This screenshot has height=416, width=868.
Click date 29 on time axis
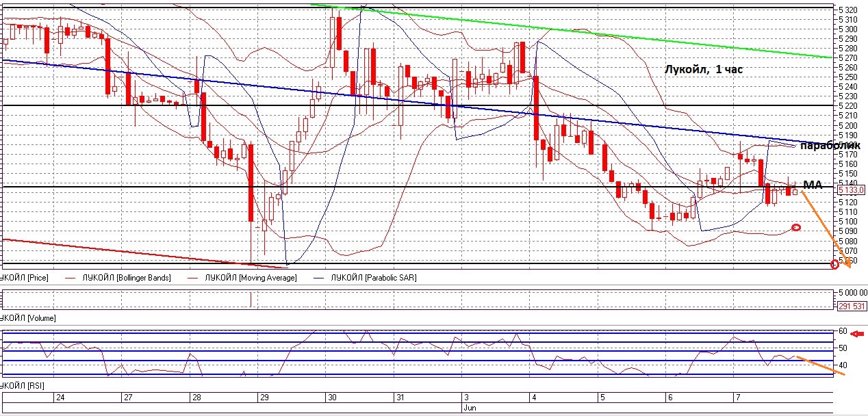point(265,397)
